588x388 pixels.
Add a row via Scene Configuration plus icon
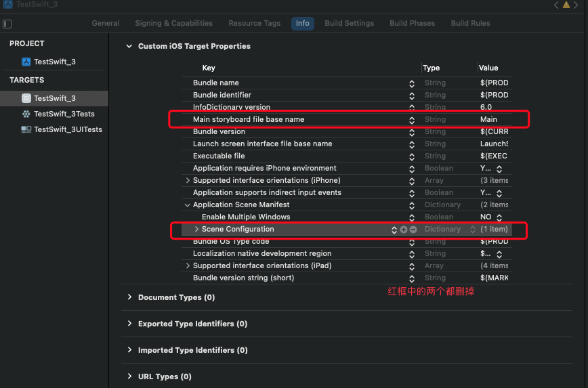coord(404,230)
